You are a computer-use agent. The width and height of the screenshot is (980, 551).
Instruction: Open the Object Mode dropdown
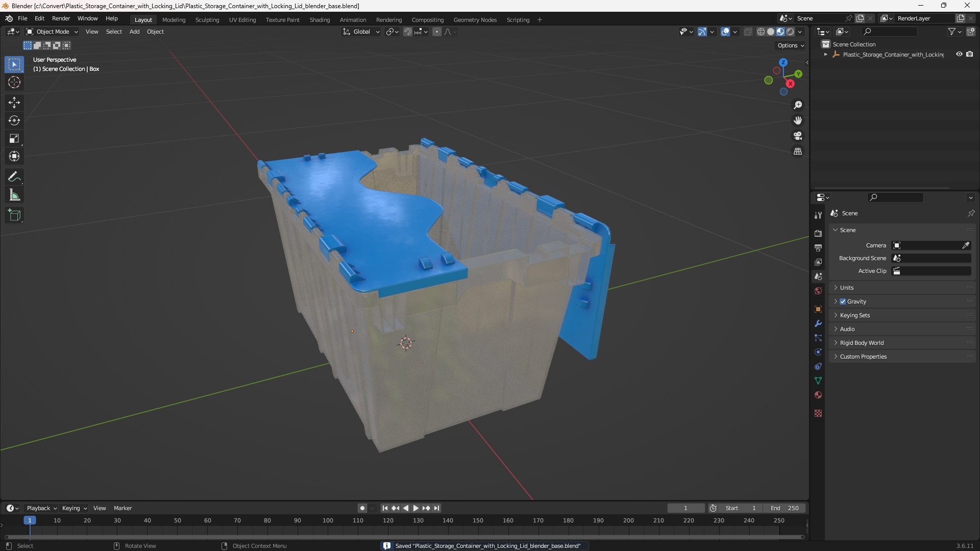point(52,32)
